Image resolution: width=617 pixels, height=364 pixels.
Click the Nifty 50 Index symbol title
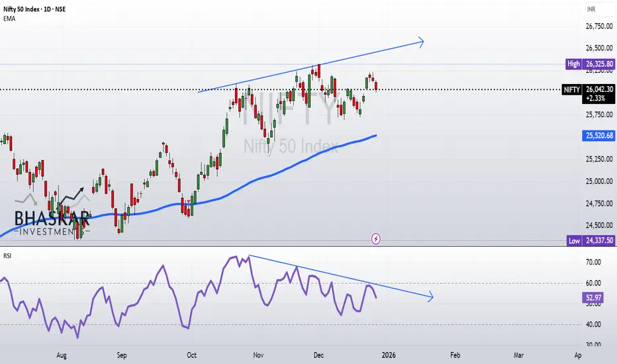(34, 9)
